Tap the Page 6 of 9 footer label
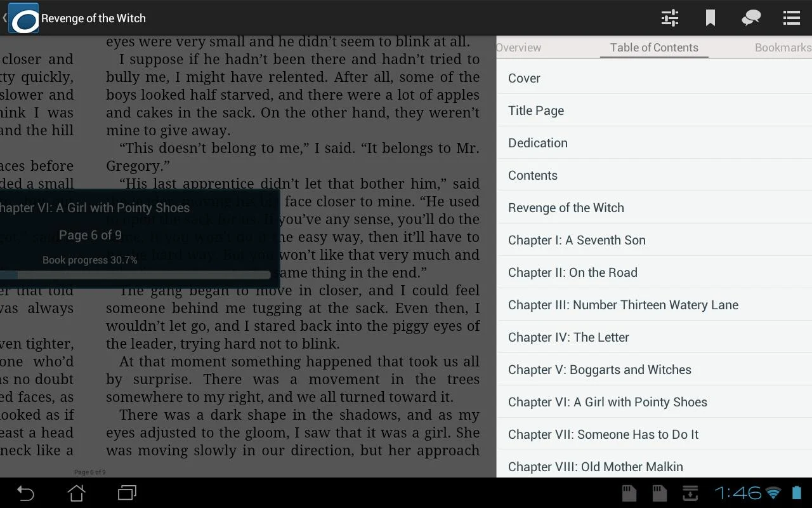Viewport: 812px width, 508px height. [90, 472]
